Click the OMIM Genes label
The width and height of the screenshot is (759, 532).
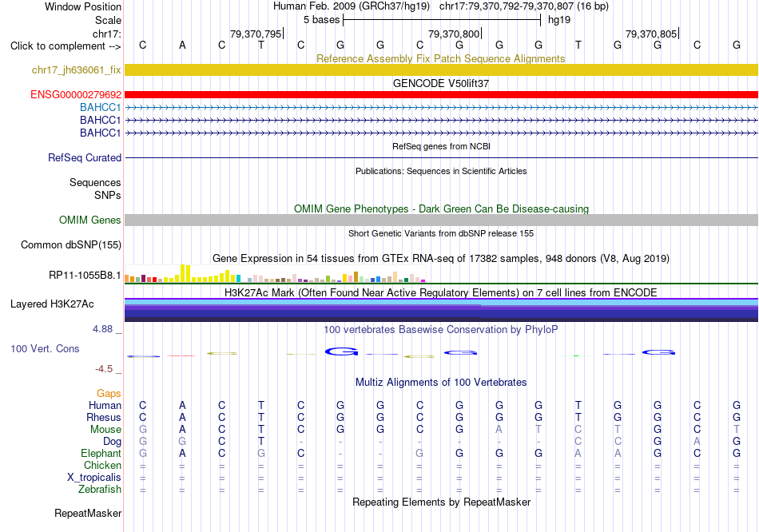point(90,220)
